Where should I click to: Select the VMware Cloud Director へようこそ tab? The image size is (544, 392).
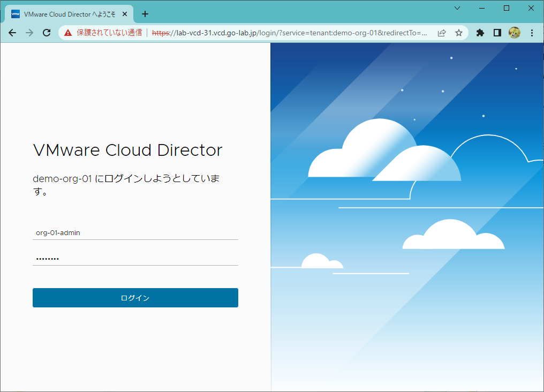(x=69, y=14)
